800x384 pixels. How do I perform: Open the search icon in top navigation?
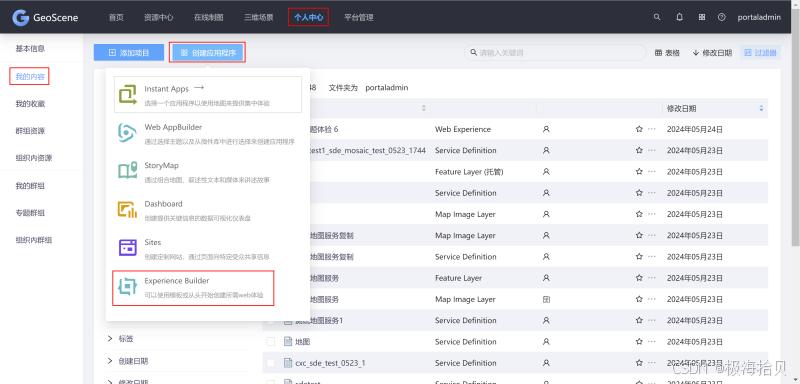pyautogui.click(x=657, y=17)
